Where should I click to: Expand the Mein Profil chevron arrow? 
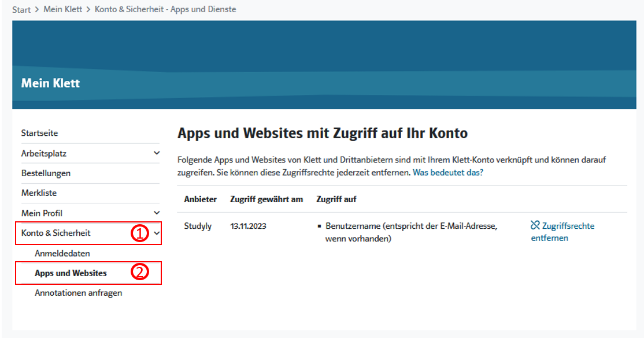pyautogui.click(x=156, y=213)
